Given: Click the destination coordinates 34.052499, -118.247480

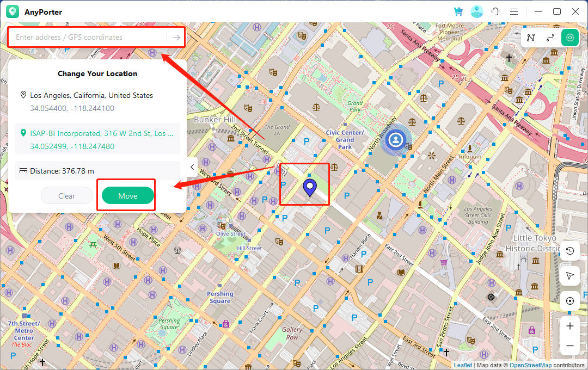Looking at the screenshot, I should [x=72, y=146].
